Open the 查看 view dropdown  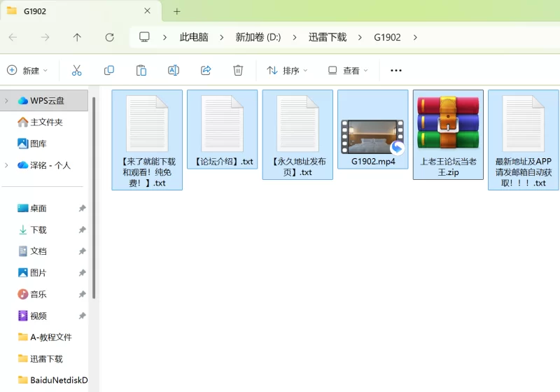(x=347, y=70)
